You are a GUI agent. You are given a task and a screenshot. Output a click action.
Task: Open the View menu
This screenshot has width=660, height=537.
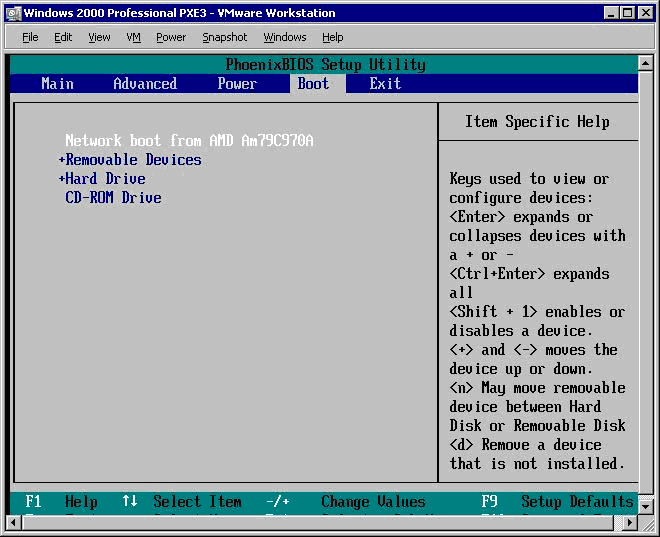click(x=99, y=37)
